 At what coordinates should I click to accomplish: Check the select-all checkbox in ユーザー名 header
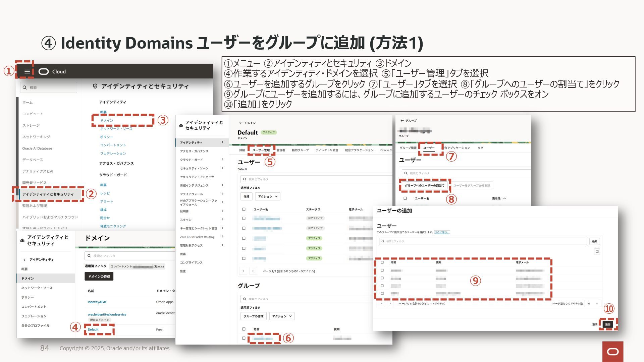pyautogui.click(x=244, y=209)
